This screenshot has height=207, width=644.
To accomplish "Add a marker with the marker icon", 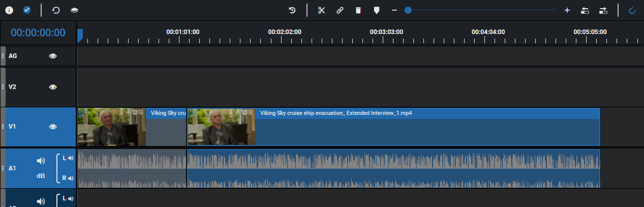I will pyautogui.click(x=376, y=10).
